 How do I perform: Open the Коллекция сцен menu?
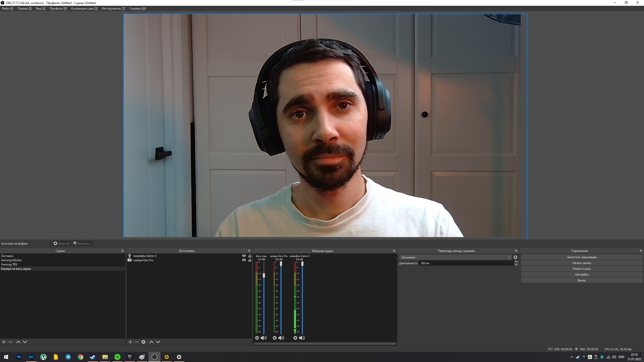pos(84,9)
